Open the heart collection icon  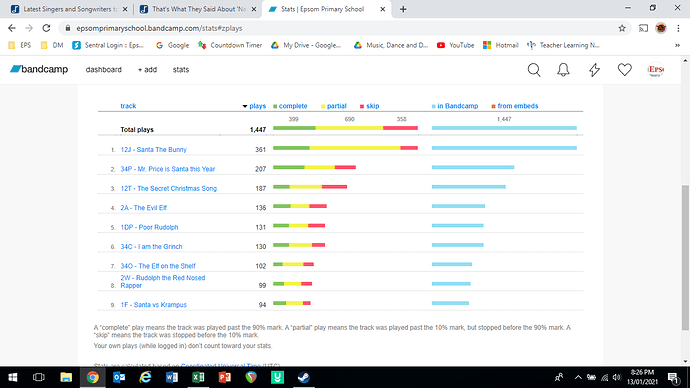[624, 70]
